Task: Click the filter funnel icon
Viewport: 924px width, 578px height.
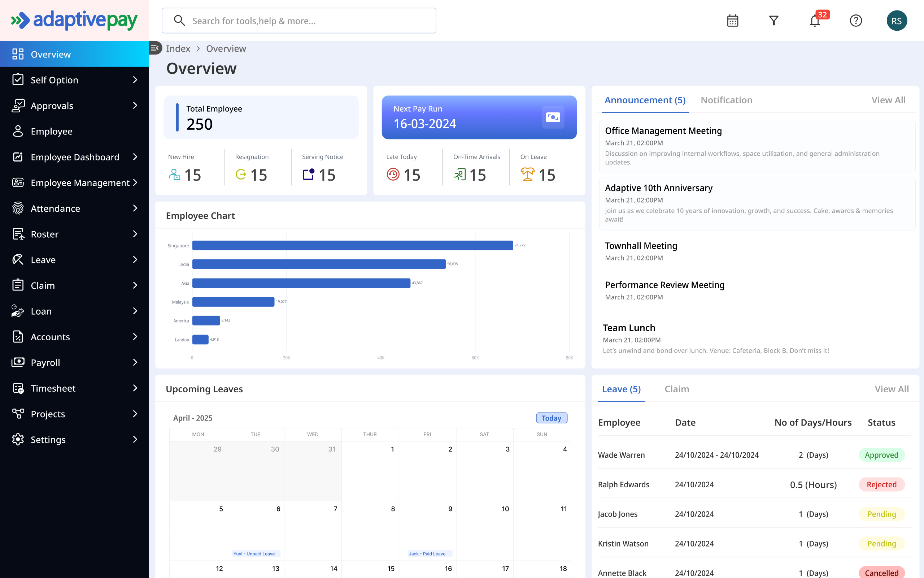Action: click(773, 21)
